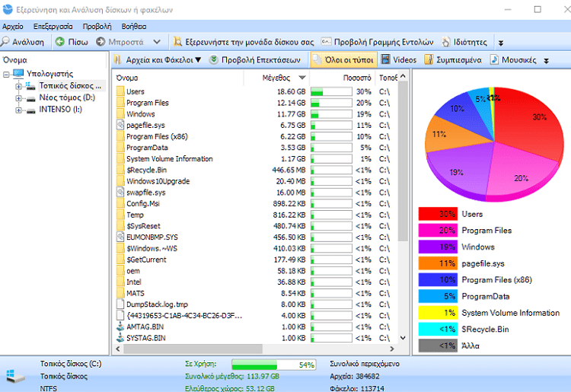
Task: Select Υπολογιστής in the tree
Action: pyautogui.click(x=49, y=74)
